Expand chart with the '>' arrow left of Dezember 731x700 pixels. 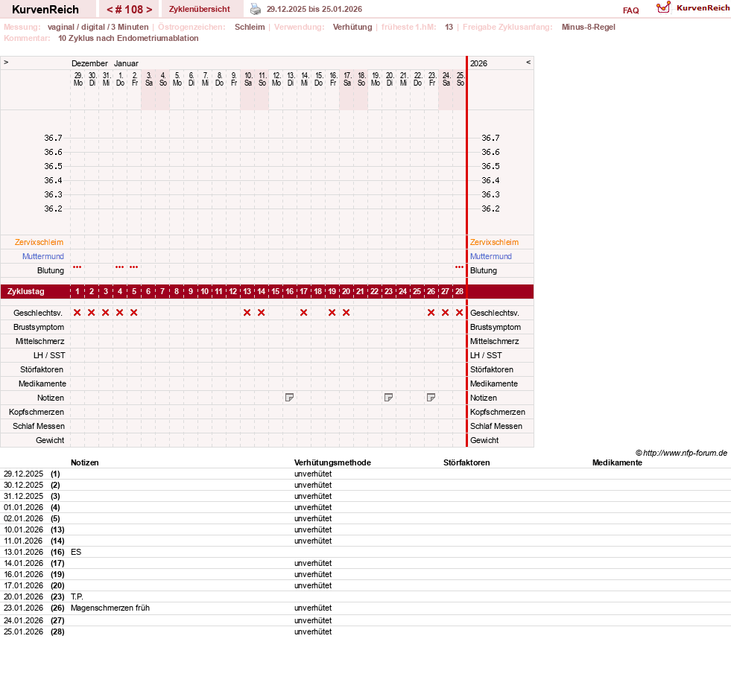coord(6,62)
